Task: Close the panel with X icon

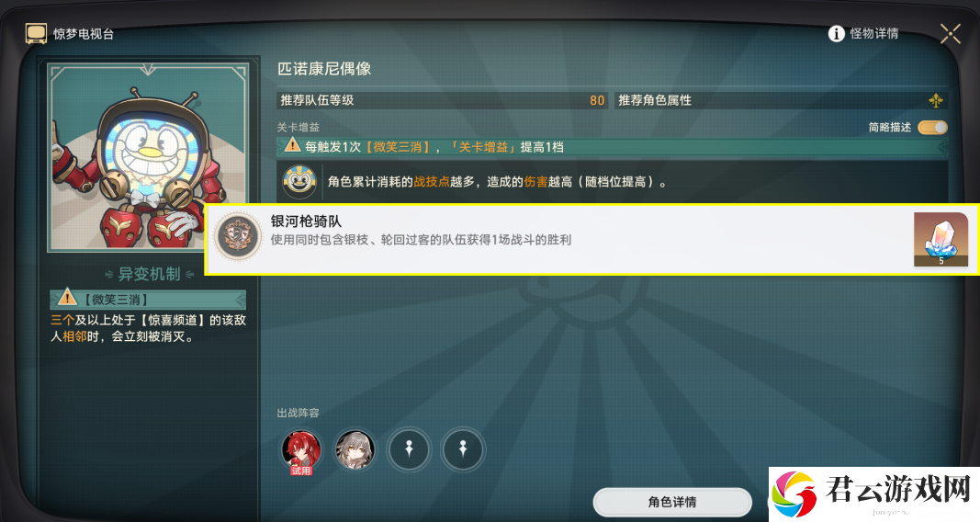Action: (x=950, y=34)
